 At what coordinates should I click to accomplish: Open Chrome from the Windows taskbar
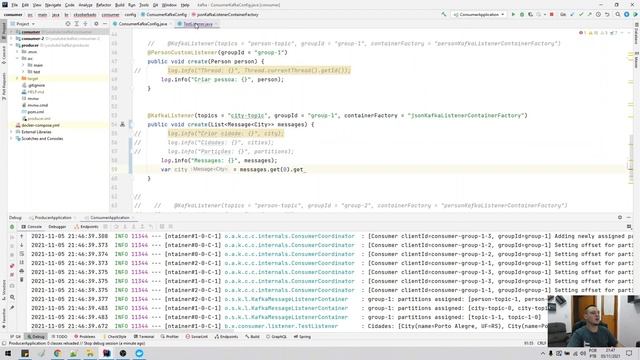coord(58,353)
